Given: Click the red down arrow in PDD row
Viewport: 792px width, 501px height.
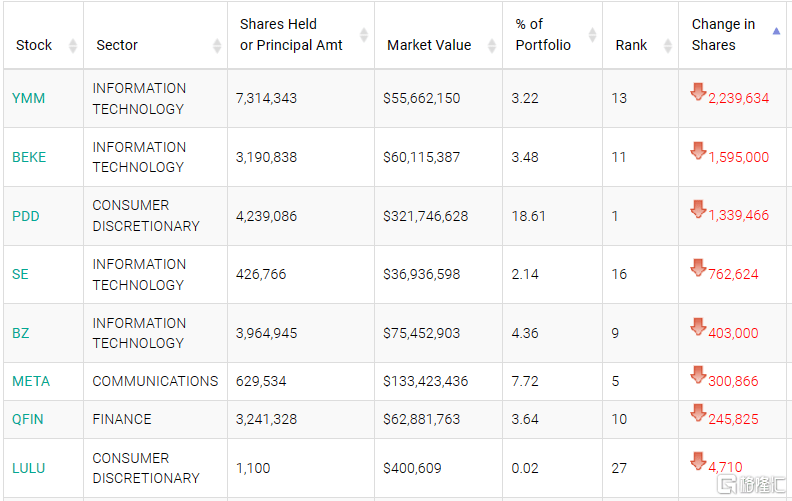Looking at the screenshot, I should [x=698, y=210].
